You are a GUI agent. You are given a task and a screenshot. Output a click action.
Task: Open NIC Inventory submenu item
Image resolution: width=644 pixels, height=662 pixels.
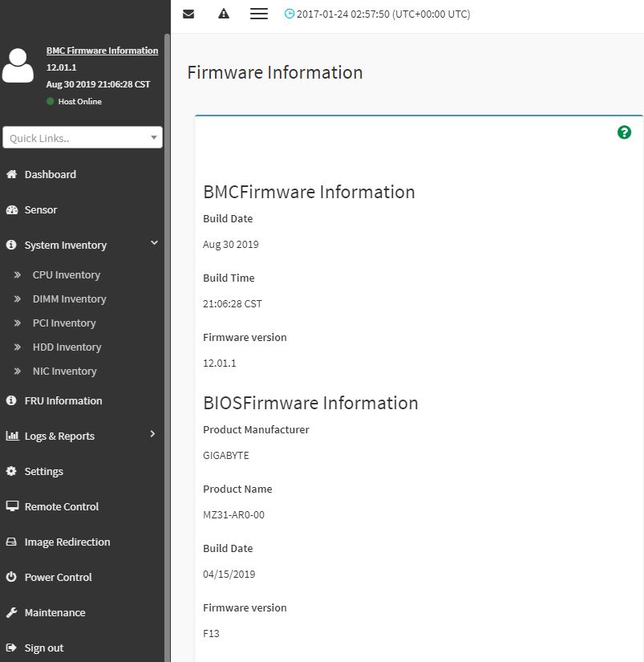(x=65, y=371)
